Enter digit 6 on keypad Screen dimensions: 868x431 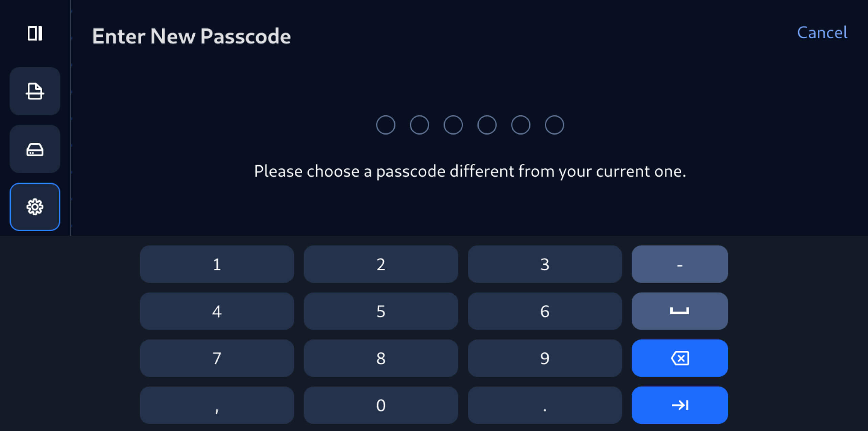point(545,311)
